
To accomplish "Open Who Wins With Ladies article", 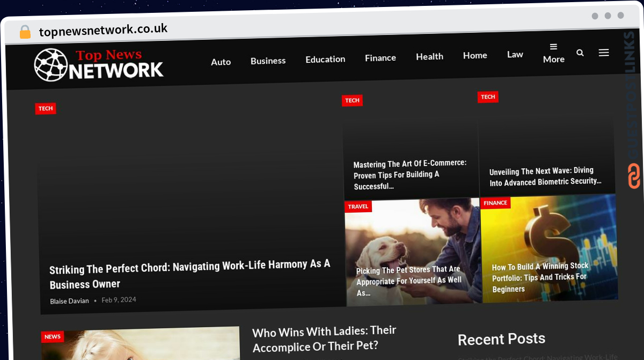I will click(324, 339).
